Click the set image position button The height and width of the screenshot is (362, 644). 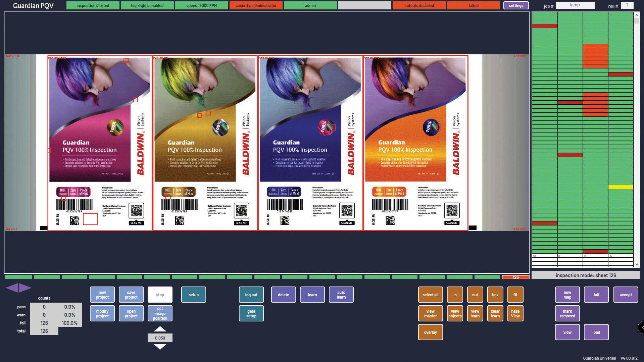click(160, 313)
